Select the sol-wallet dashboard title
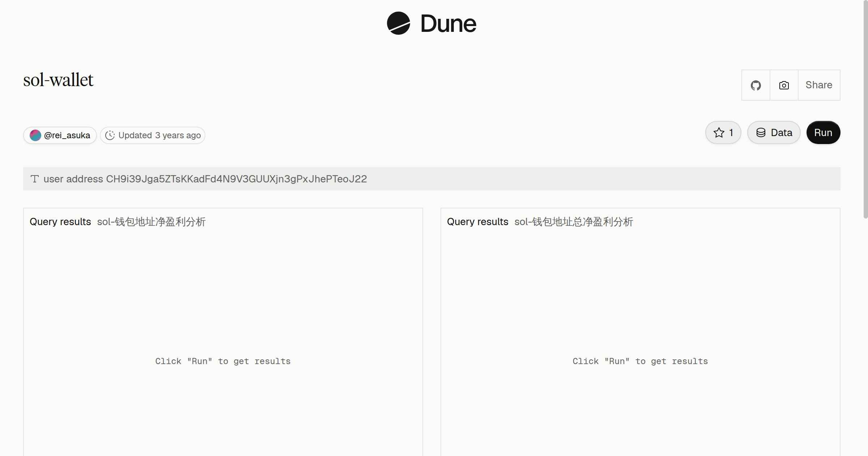 pos(58,80)
